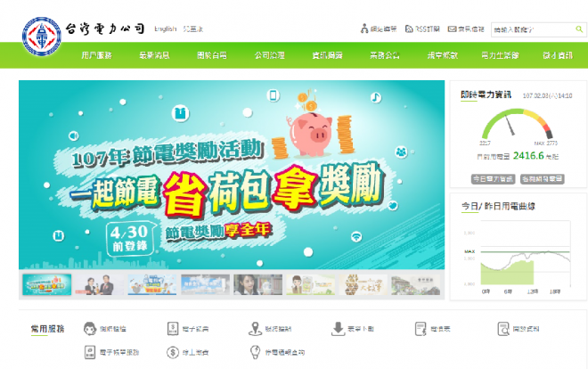Click the online payment dollar coin icon

coord(173,352)
